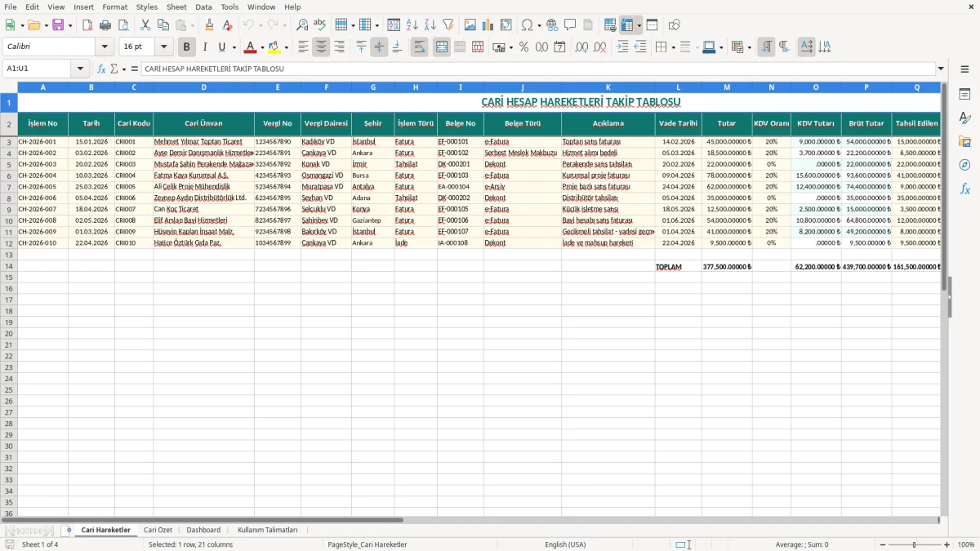Open the Background Color dropdown arrow
980x551 pixels.
(x=286, y=47)
